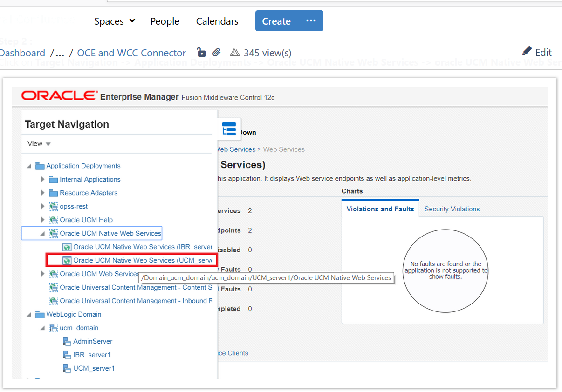Open the Spaces dropdown menu
The height and width of the screenshot is (392, 562).
(x=115, y=21)
